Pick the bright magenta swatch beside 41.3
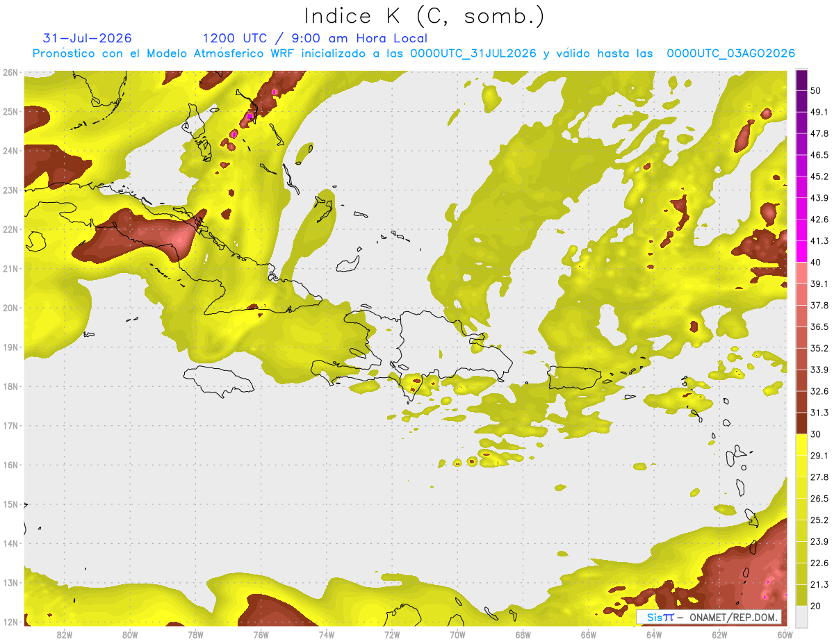This screenshot has height=644, width=834. pyautogui.click(x=801, y=251)
